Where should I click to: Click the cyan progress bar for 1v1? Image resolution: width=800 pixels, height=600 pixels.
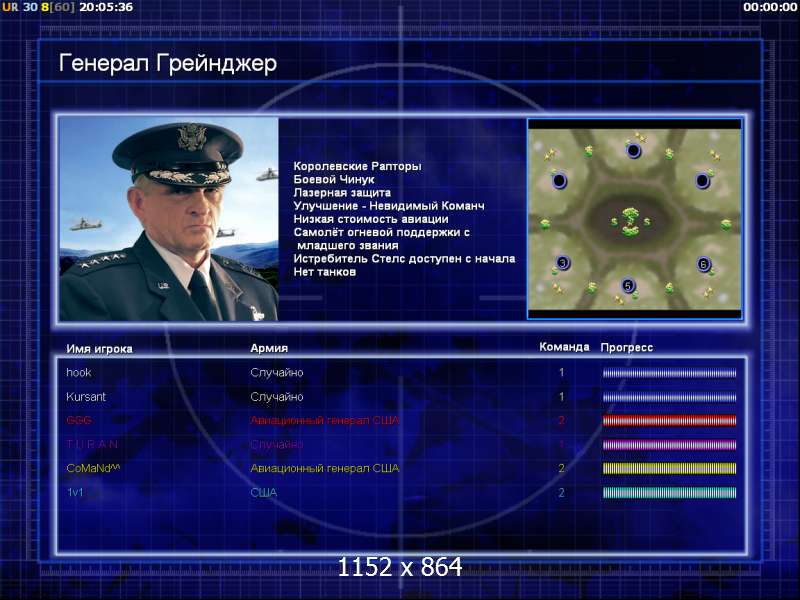click(x=669, y=492)
